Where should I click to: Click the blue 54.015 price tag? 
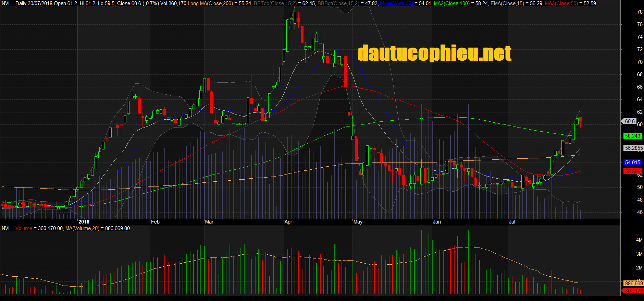632,162
